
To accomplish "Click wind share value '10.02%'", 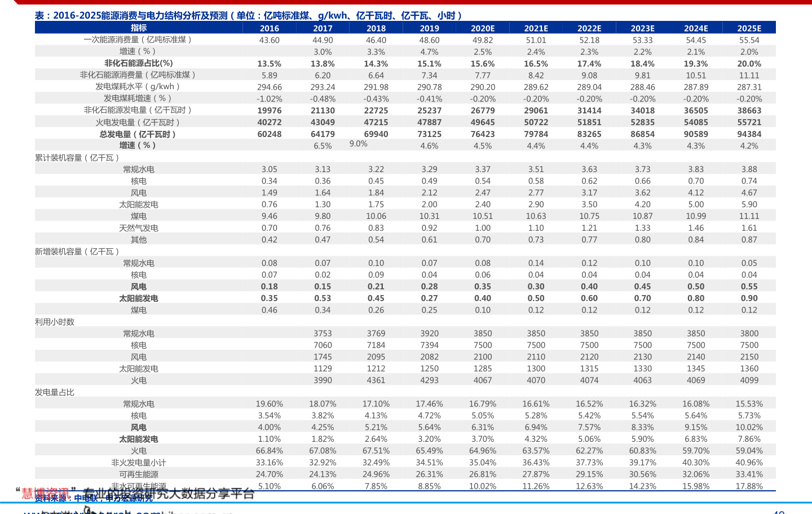I will coord(749,428).
